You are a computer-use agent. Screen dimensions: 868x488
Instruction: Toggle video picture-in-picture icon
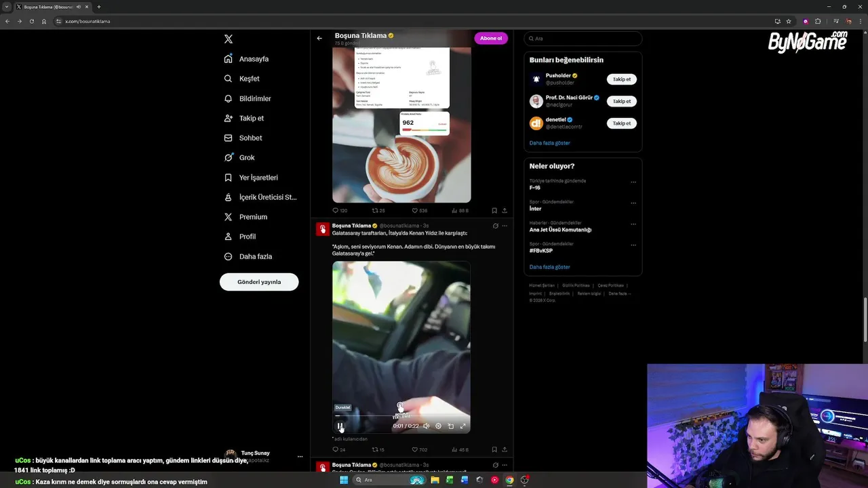pos(451,426)
